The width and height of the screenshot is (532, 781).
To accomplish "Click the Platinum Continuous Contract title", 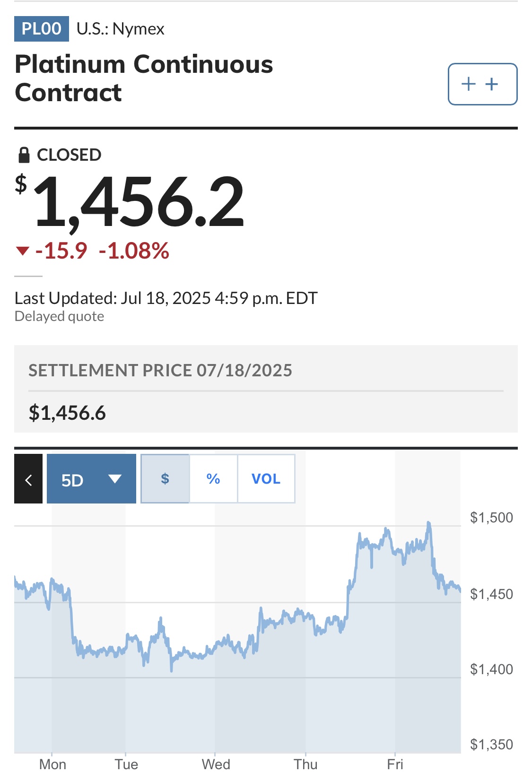I will tap(144, 78).
